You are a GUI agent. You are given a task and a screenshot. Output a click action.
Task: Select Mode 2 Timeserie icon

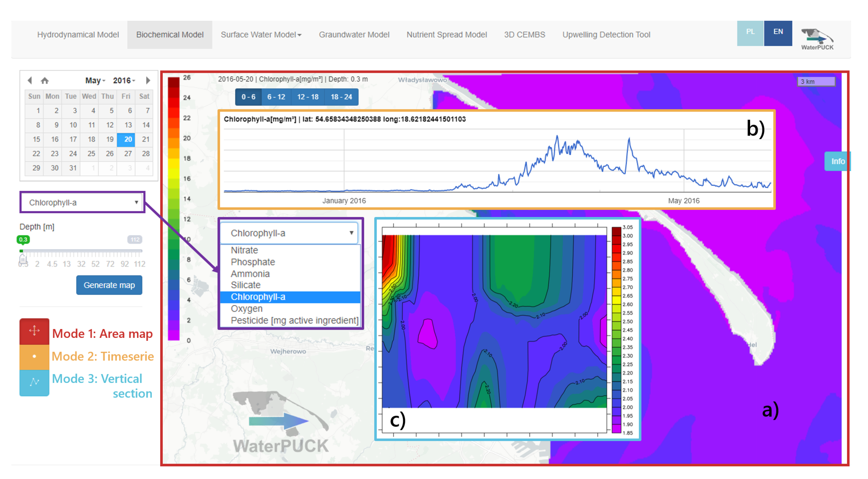click(x=34, y=357)
